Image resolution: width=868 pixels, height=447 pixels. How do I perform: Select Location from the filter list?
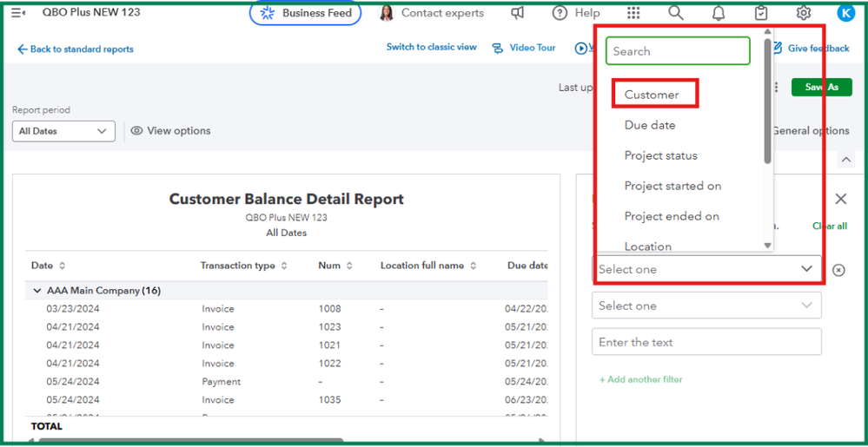pyautogui.click(x=647, y=247)
